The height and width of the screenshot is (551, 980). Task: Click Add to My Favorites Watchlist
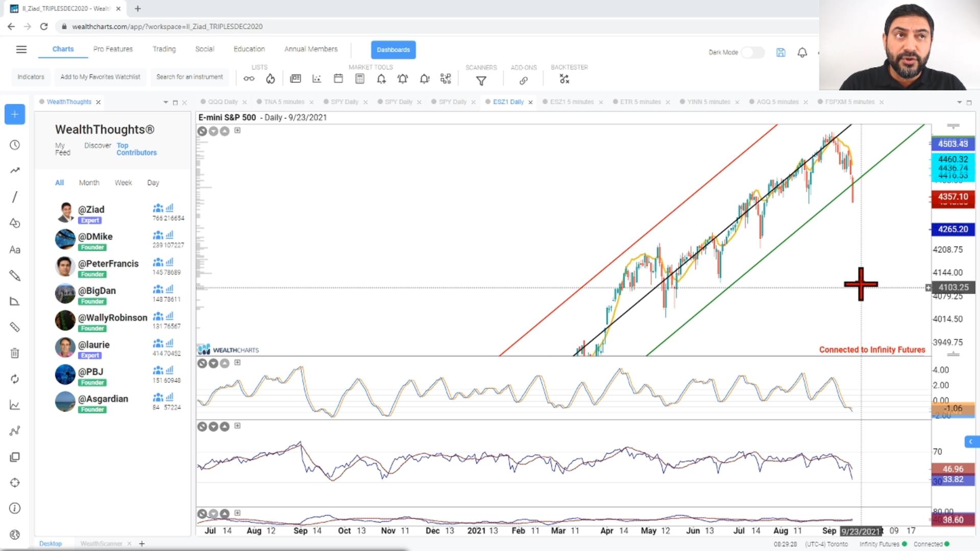[100, 77]
